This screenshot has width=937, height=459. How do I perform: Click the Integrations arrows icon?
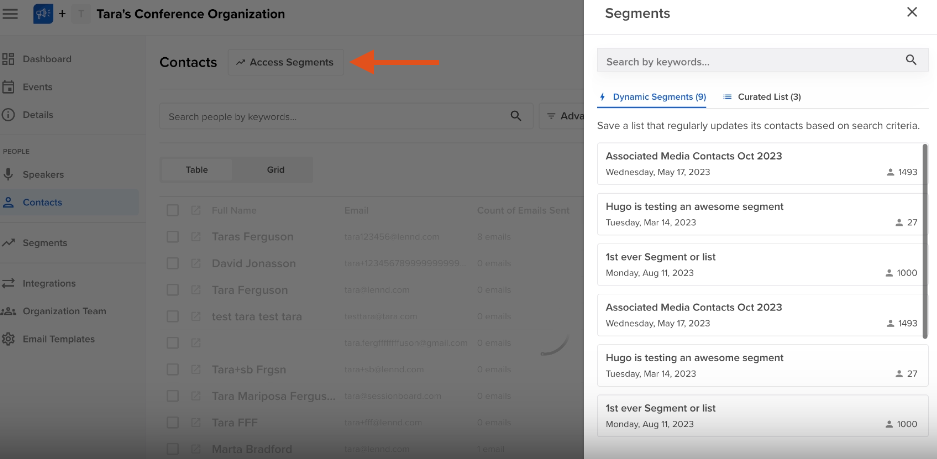coord(8,283)
